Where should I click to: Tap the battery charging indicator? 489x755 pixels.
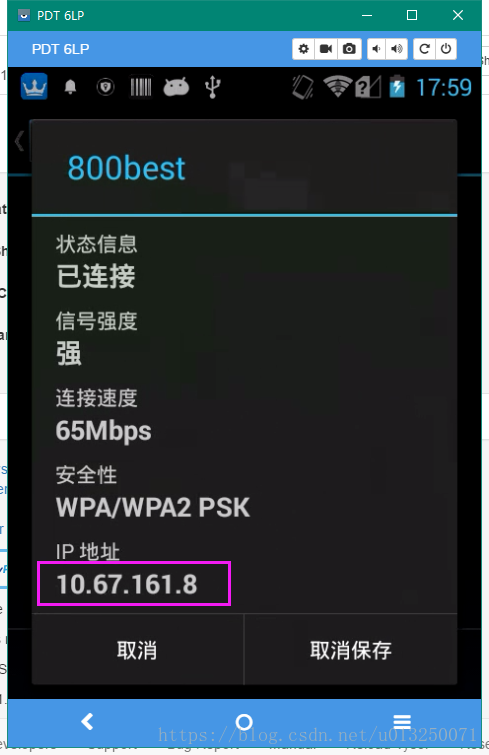(x=397, y=87)
